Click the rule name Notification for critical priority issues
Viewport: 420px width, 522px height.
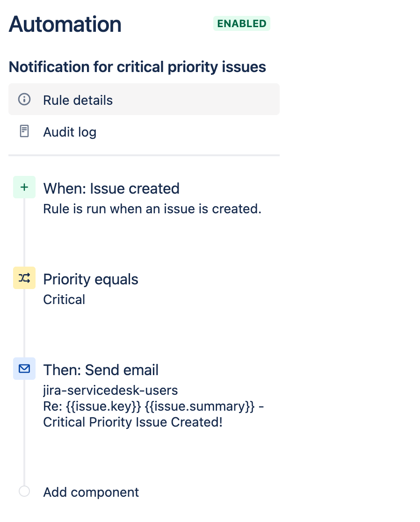point(137,67)
